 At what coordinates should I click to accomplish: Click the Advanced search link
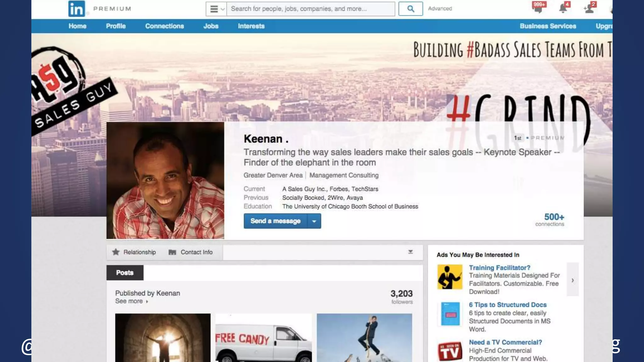pyautogui.click(x=440, y=9)
